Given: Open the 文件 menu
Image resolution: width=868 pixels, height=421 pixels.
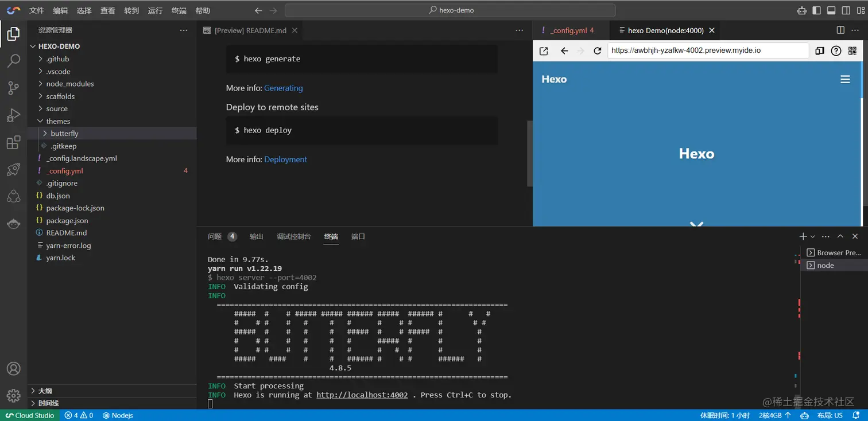Looking at the screenshot, I should (x=36, y=10).
